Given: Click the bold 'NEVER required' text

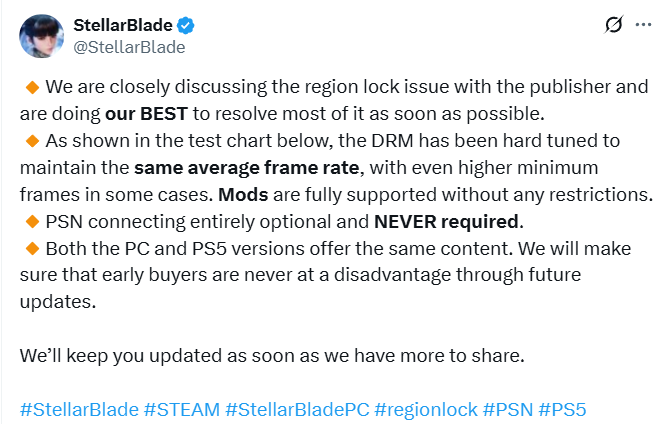Looking at the screenshot, I should click(446, 222).
